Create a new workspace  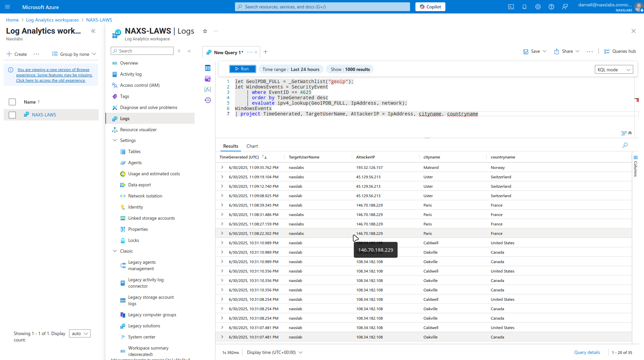17,54
